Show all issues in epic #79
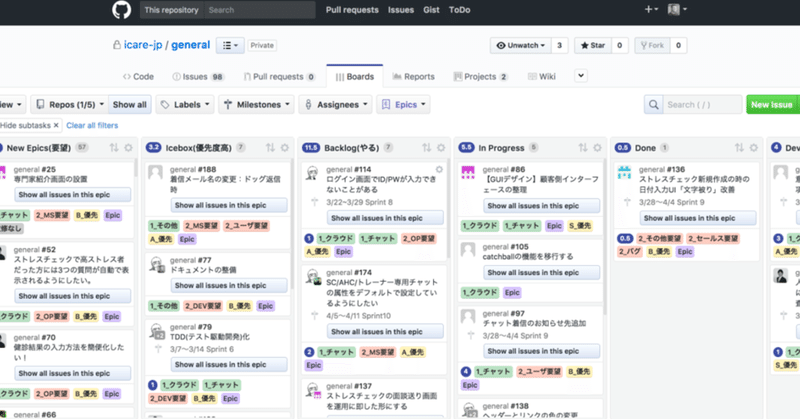 (x=229, y=364)
